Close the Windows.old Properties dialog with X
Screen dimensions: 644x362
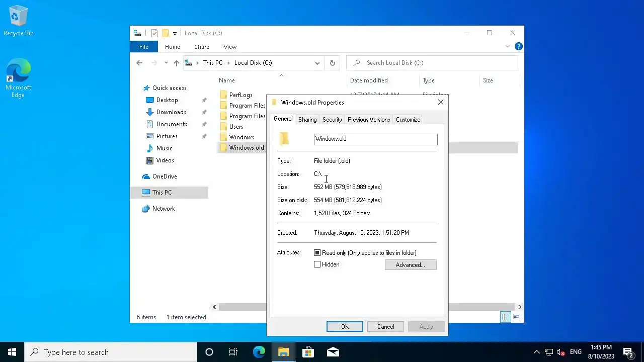(x=441, y=103)
